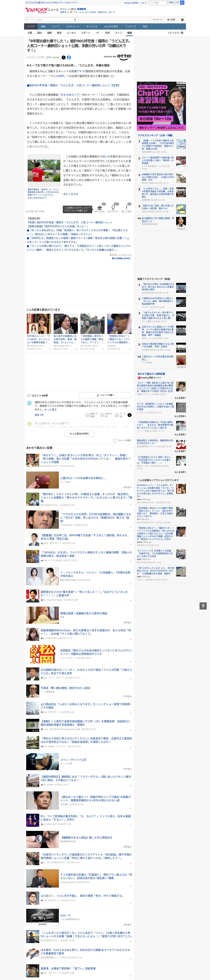The height and width of the screenshot is (980, 210).
Task: Click the なるほど reaction on the comment
Action: pyautogui.click(x=102, y=415)
